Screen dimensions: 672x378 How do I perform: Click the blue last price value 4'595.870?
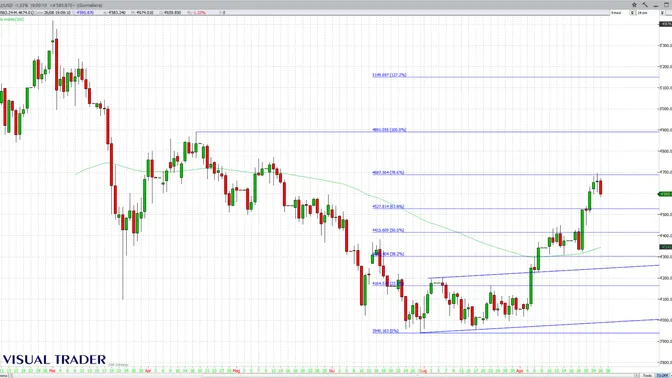point(84,13)
